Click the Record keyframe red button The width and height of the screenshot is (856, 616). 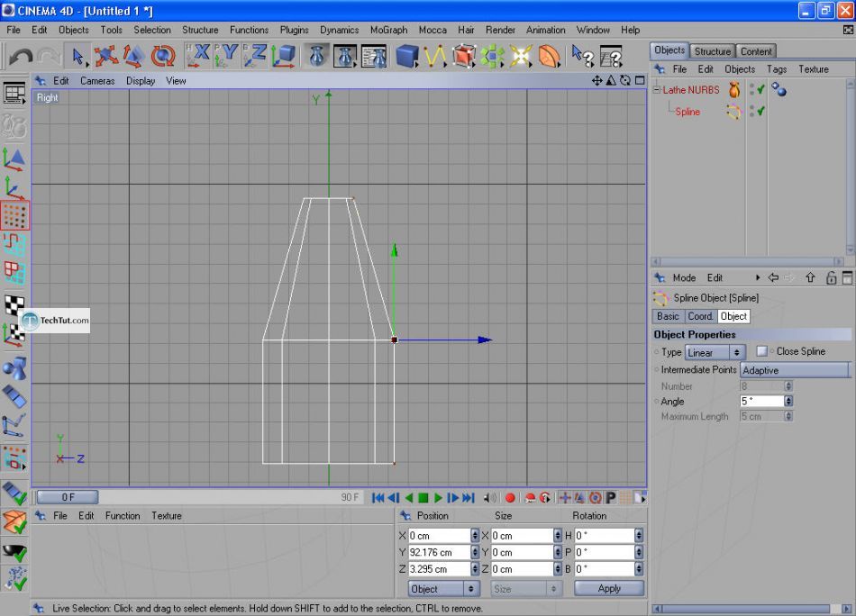tap(510, 498)
